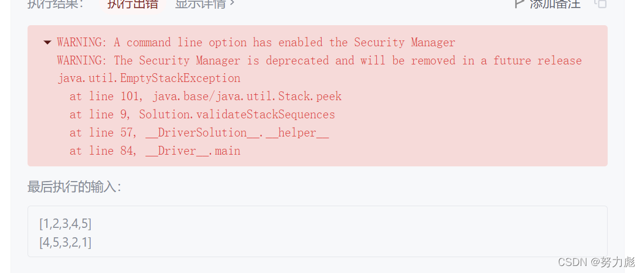The image size is (644, 273).
Task: Click the Solution.validateStackSequences line 9 trace entry
Action: click(x=202, y=114)
